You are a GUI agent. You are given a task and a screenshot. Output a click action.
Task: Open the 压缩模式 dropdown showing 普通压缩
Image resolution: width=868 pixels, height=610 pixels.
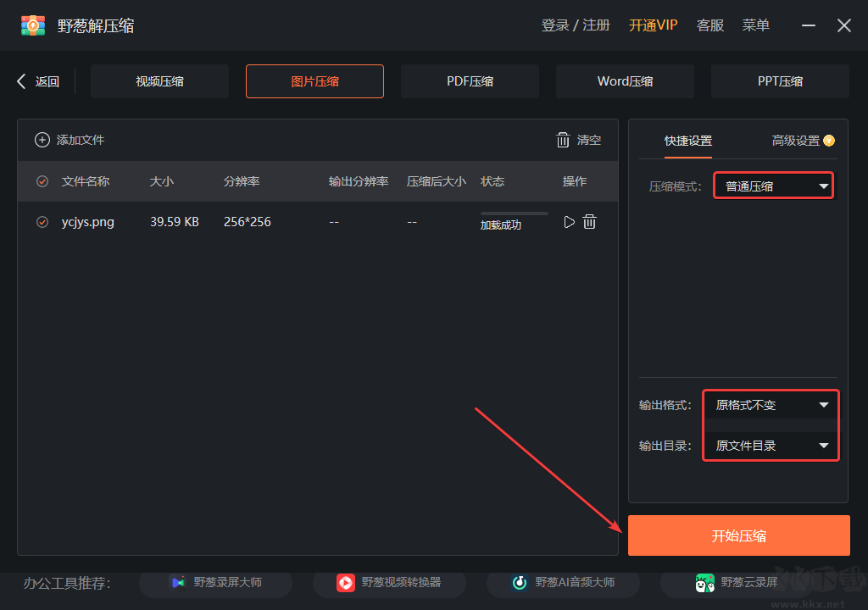tap(772, 185)
